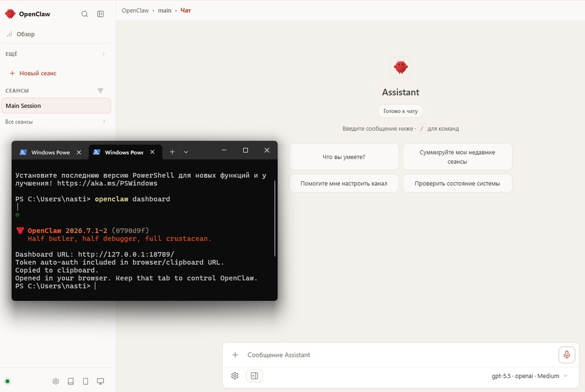Expand the ЕЩЁ section chevron
Screen dimensions: 585x392
pos(104,54)
